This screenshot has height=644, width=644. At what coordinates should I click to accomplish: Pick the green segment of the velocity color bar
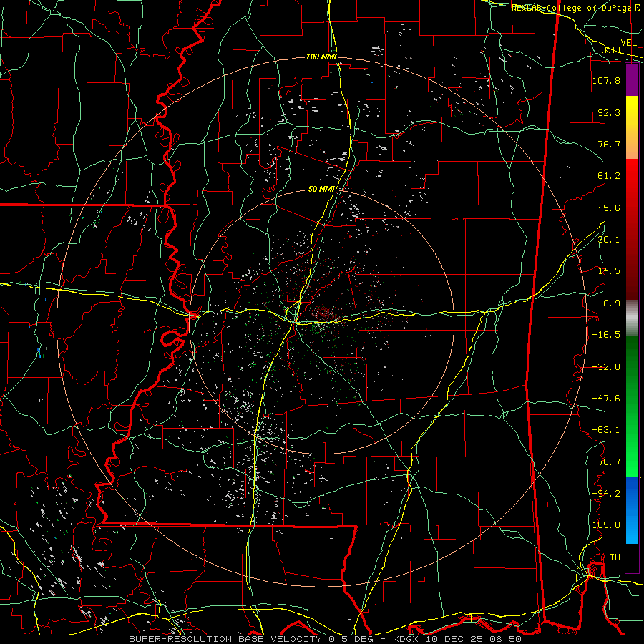click(x=632, y=406)
